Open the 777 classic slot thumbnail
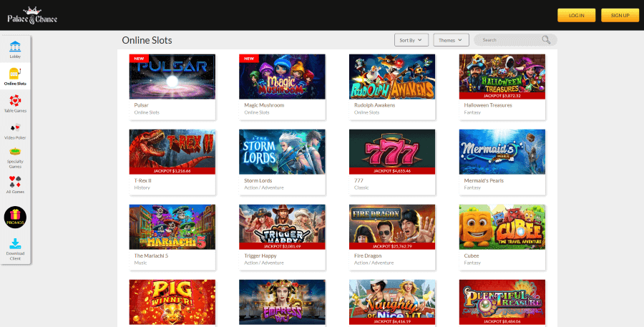This screenshot has width=644, height=327. [x=392, y=152]
